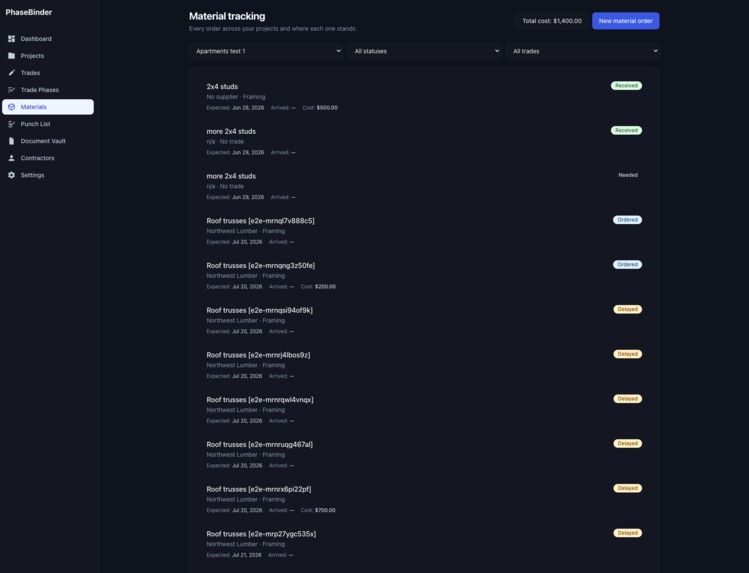Click Delayed badge for e2e-mrnrqwl4vnqx
This screenshot has height=573, width=749.
(628, 399)
